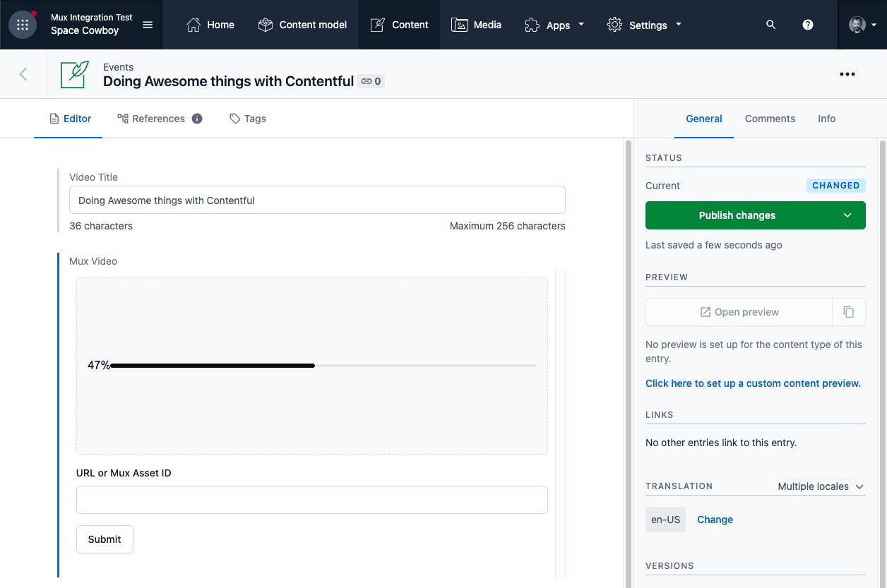Screen dimensions: 887x588
Task: Click the en-US locale chip
Action: tap(665, 520)
